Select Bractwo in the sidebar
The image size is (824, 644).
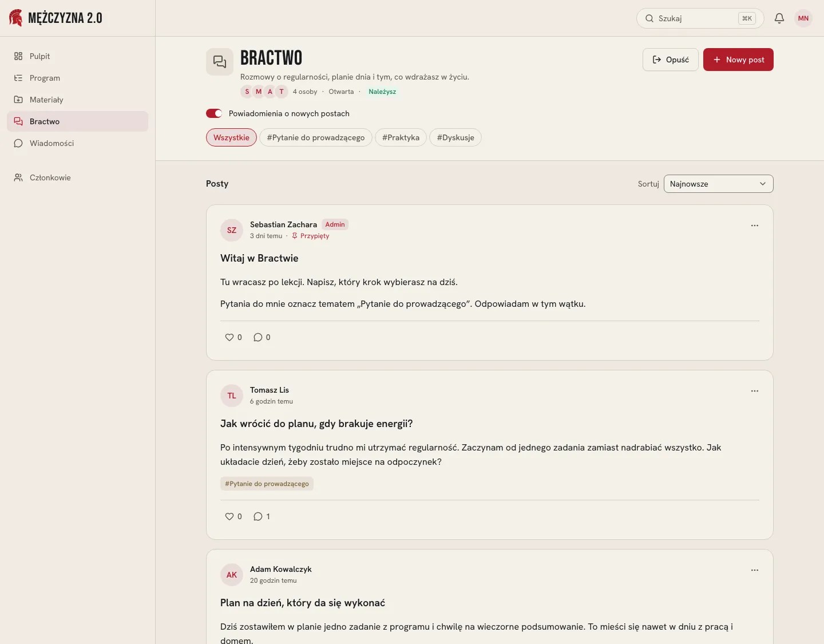pos(77,121)
